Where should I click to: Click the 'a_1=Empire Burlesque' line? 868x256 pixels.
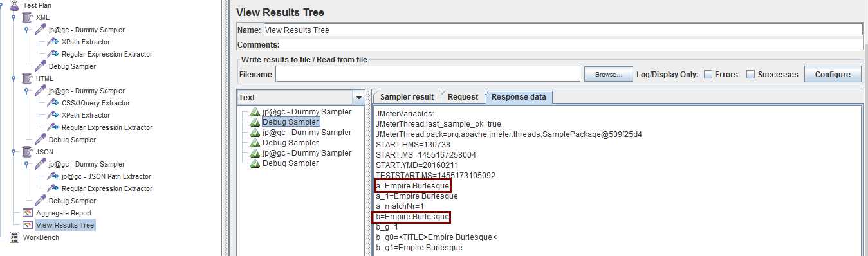pos(416,196)
